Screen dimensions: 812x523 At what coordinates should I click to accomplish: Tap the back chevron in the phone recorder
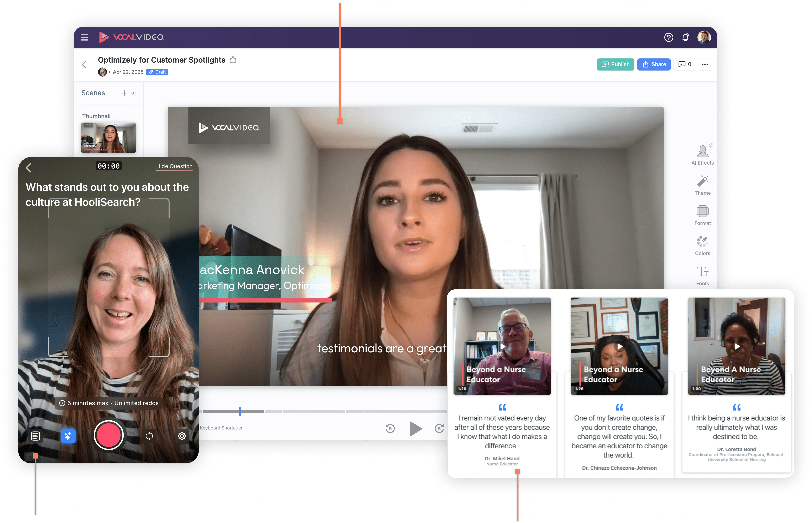click(29, 167)
